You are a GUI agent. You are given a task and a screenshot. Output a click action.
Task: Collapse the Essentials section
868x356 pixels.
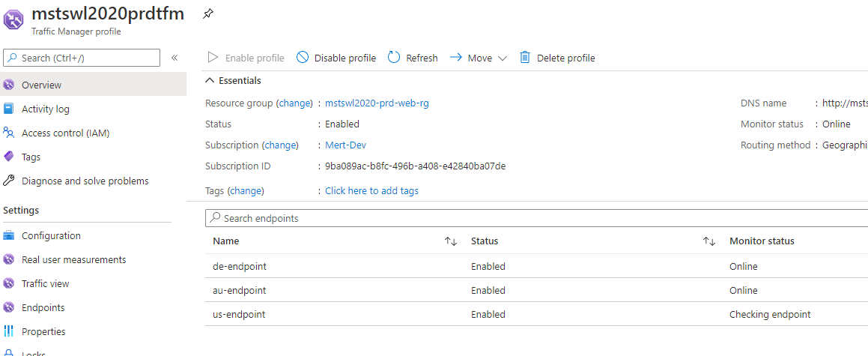[x=209, y=80]
